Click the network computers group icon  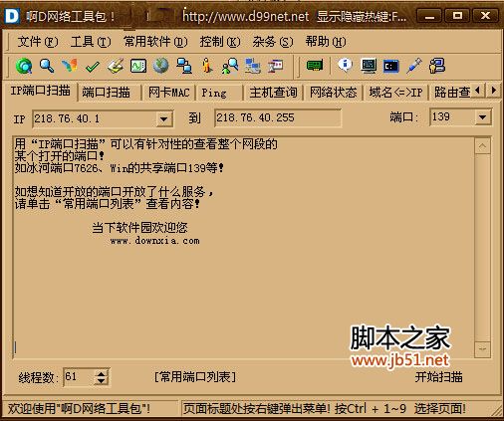(253, 66)
